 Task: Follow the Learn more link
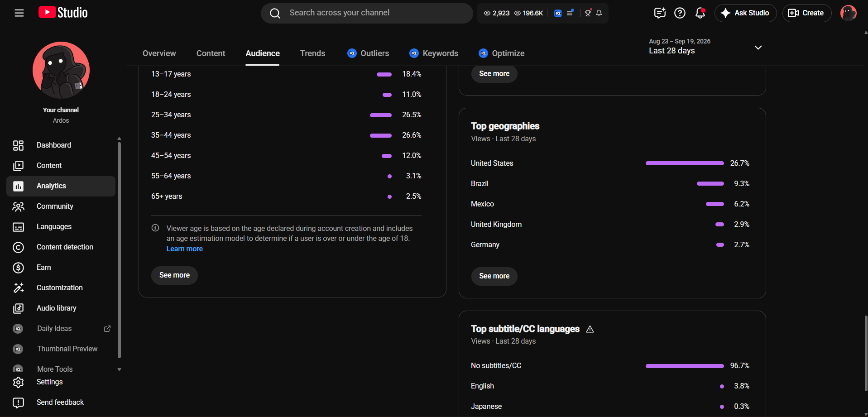point(184,249)
